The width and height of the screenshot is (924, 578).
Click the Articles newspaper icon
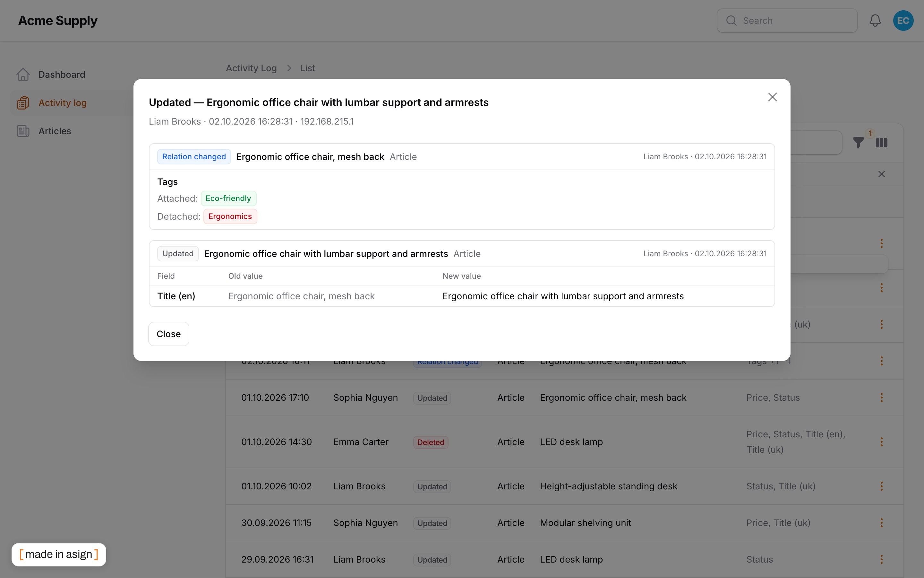point(23,131)
